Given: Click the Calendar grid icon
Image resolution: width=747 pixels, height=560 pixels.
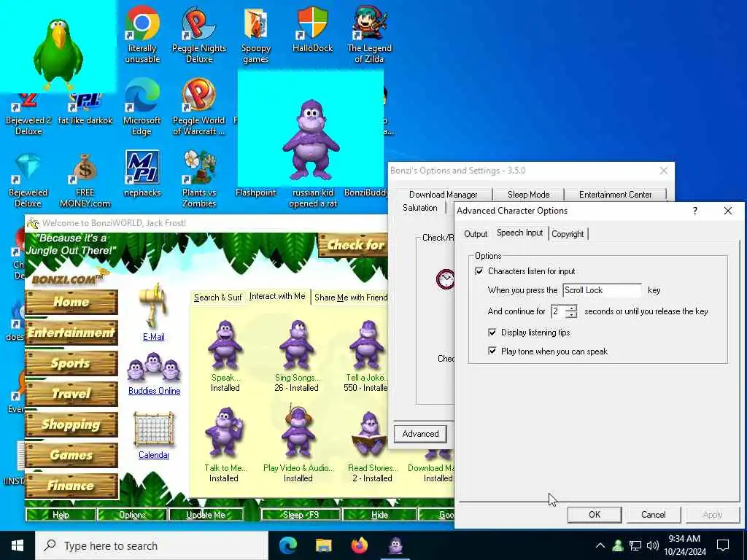Looking at the screenshot, I should tap(153, 429).
